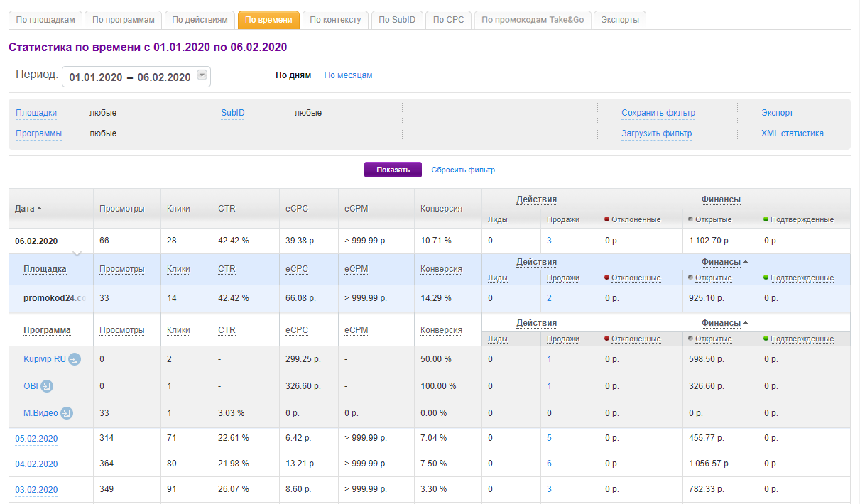Expand the 04.02.2020 date row
Viewport: 860px width, 504px height.
pyautogui.click(x=36, y=464)
